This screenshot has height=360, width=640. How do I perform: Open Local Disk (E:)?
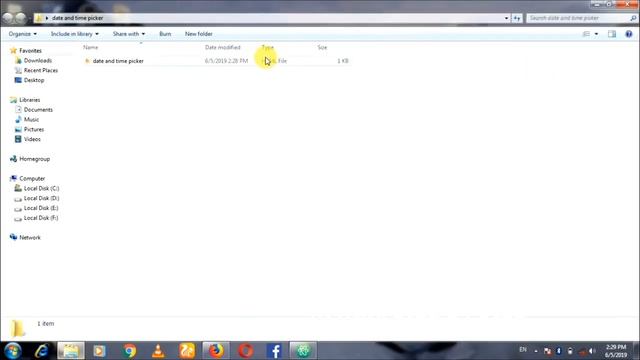point(41,208)
